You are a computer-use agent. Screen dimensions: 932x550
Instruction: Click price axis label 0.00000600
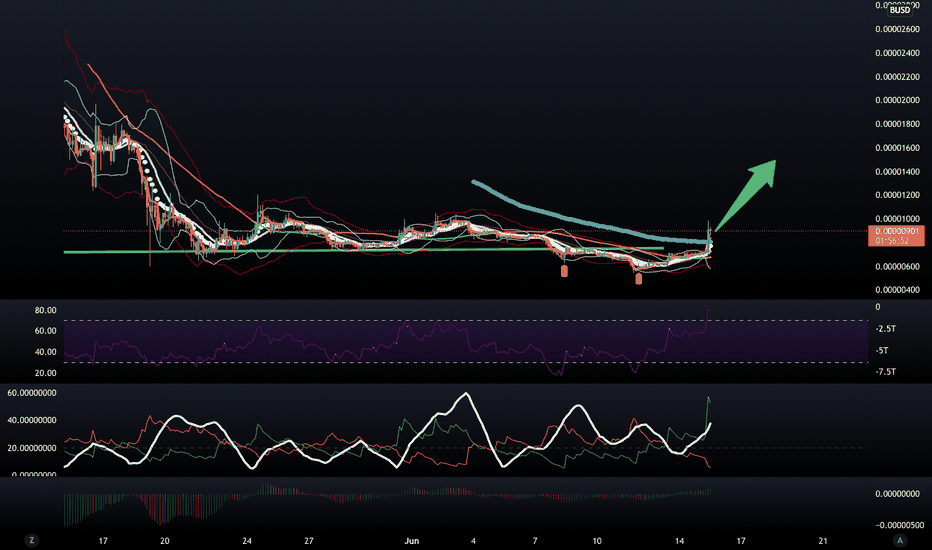898,266
